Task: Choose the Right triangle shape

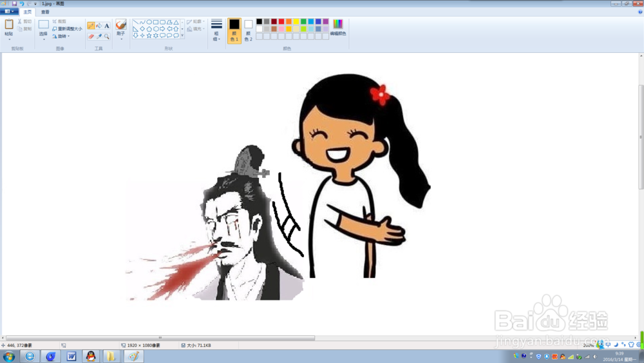Action: 136,29
